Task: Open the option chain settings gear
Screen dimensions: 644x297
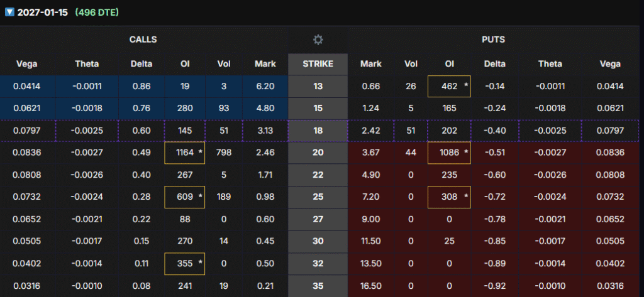Action: tap(318, 40)
